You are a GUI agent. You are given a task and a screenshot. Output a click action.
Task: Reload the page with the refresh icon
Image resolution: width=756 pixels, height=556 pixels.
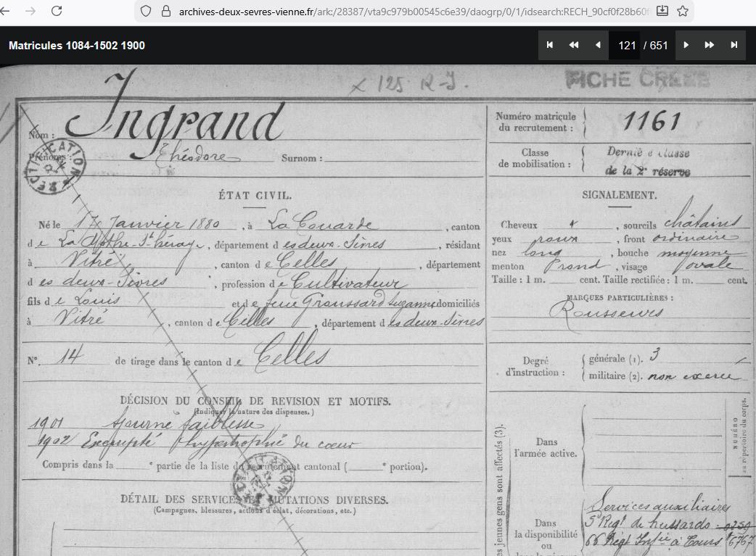[57, 11]
